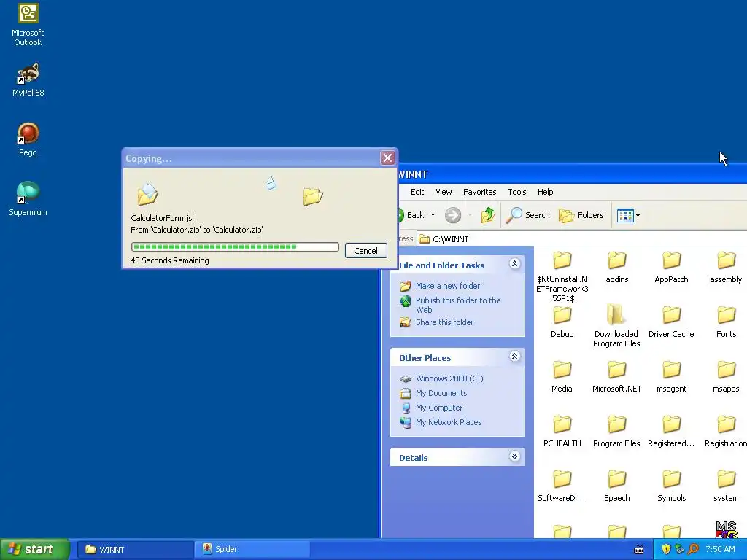The width and height of the screenshot is (747, 560).
Task: Open the Back button history dropdown arrow
Action: (x=433, y=215)
